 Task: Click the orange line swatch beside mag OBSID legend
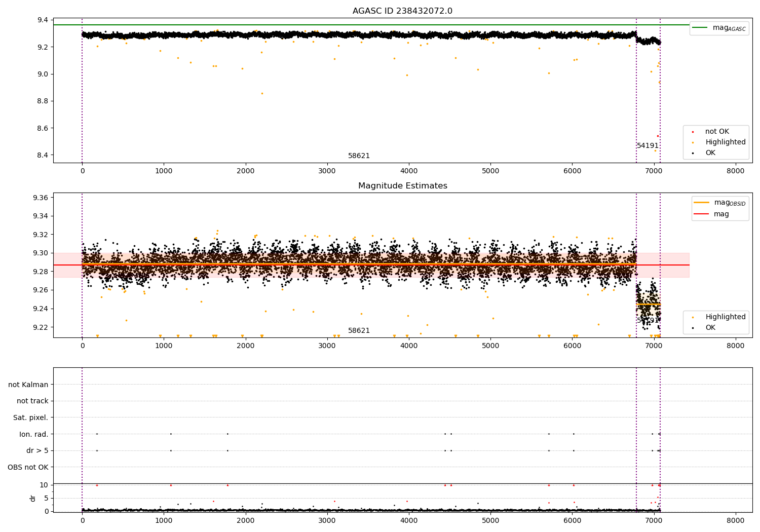pyautogui.click(x=701, y=203)
